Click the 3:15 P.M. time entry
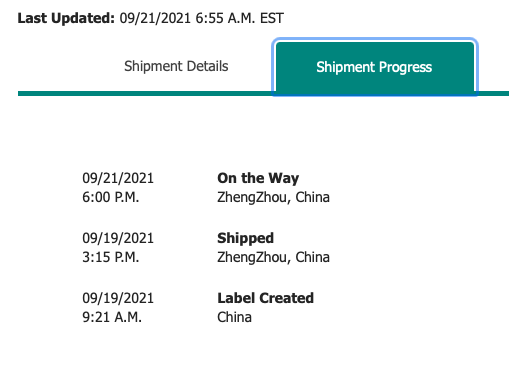The height and width of the screenshot is (367, 509). click(110, 257)
